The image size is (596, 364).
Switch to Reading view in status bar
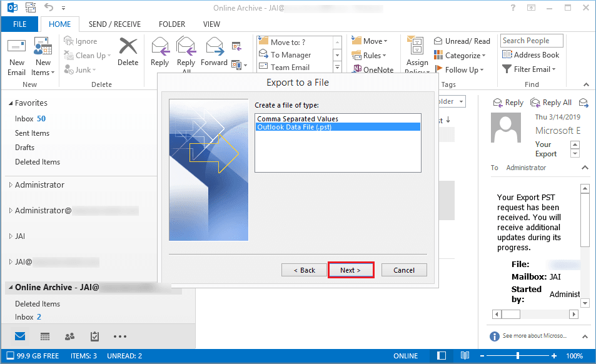pyautogui.click(x=465, y=356)
